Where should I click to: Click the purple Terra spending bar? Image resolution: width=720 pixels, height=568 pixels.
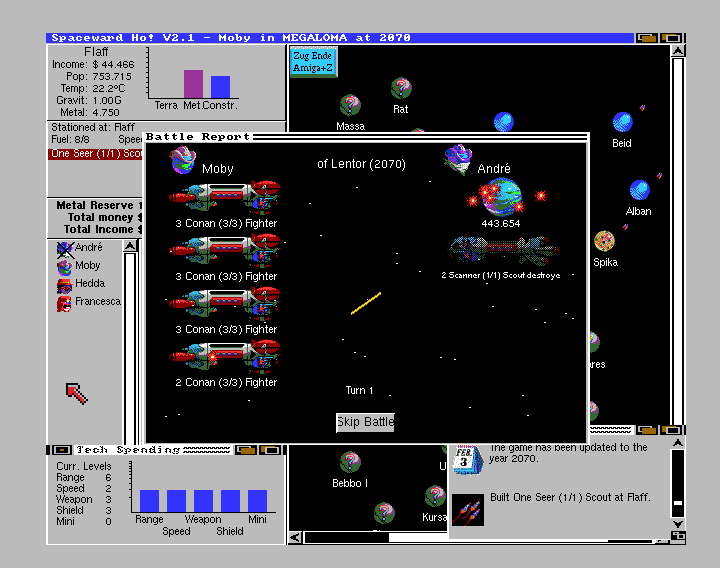pos(193,84)
